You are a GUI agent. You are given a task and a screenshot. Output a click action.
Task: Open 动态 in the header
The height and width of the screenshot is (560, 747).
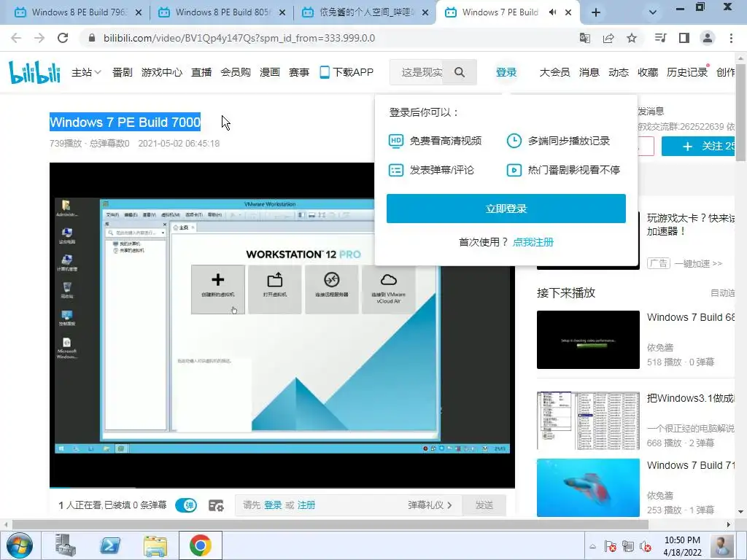(x=619, y=72)
